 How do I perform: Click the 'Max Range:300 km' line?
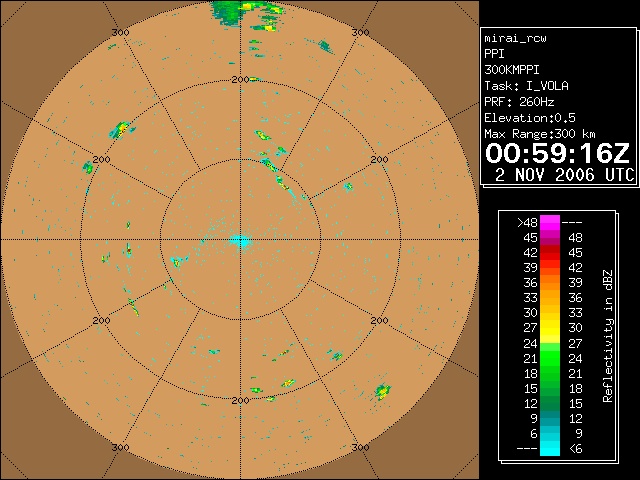540,134
